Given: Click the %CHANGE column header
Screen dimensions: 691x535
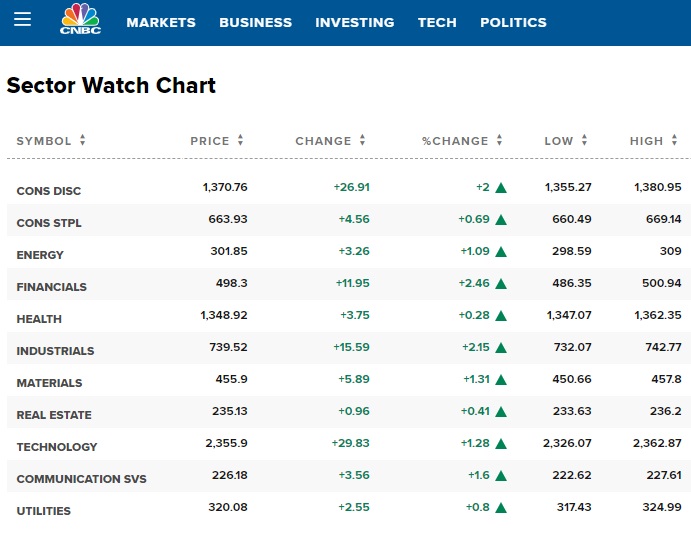Looking at the screenshot, I should click(x=455, y=141).
